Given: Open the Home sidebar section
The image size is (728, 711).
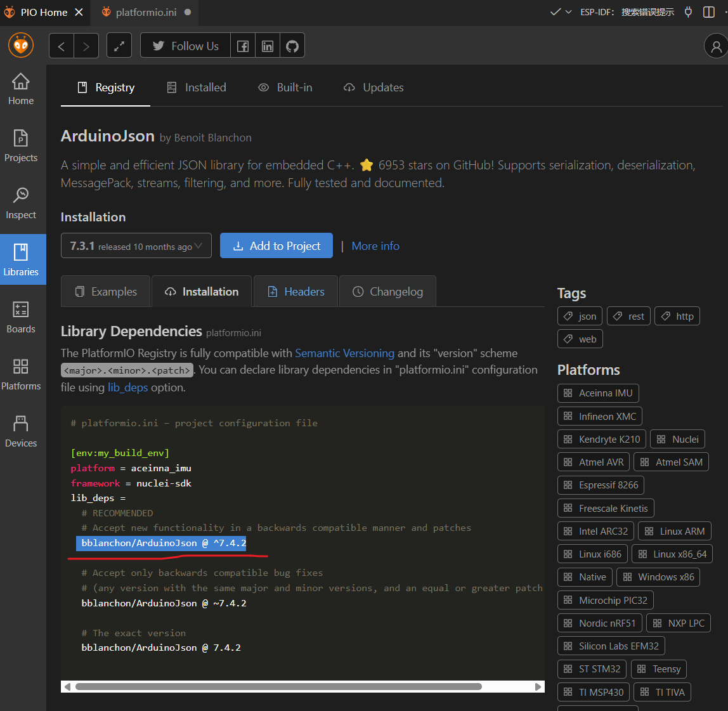Looking at the screenshot, I should [x=21, y=89].
